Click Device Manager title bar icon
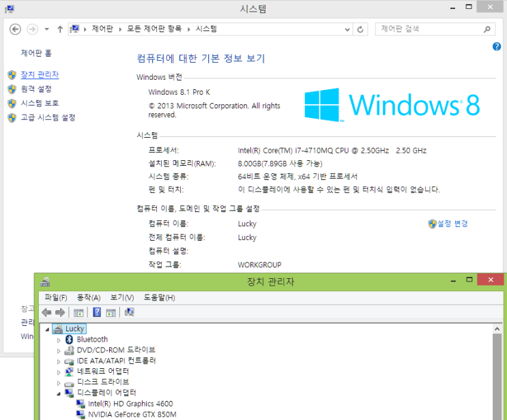The height and width of the screenshot is (420, 507). [x=45, y=282]
